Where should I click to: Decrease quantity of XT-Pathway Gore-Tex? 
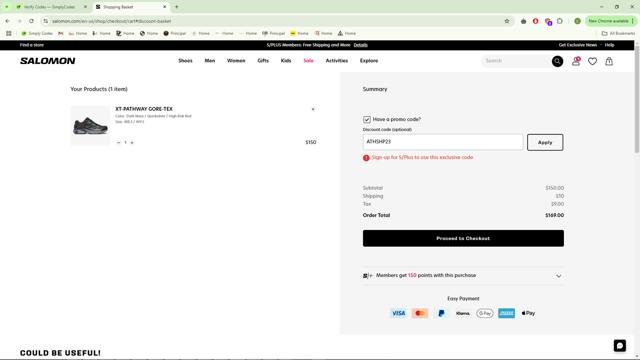(x=119, y=142)
